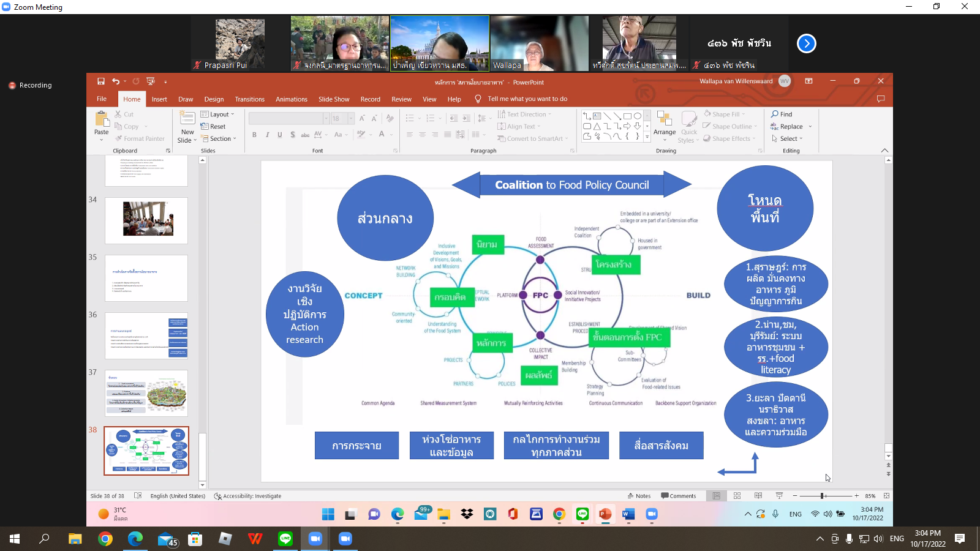
Task: Toggle italic formatting
Action: tap(267, 134)
